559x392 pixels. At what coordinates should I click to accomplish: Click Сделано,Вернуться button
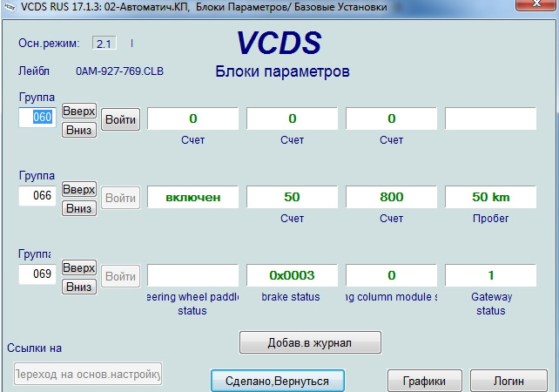coord(278,381)
